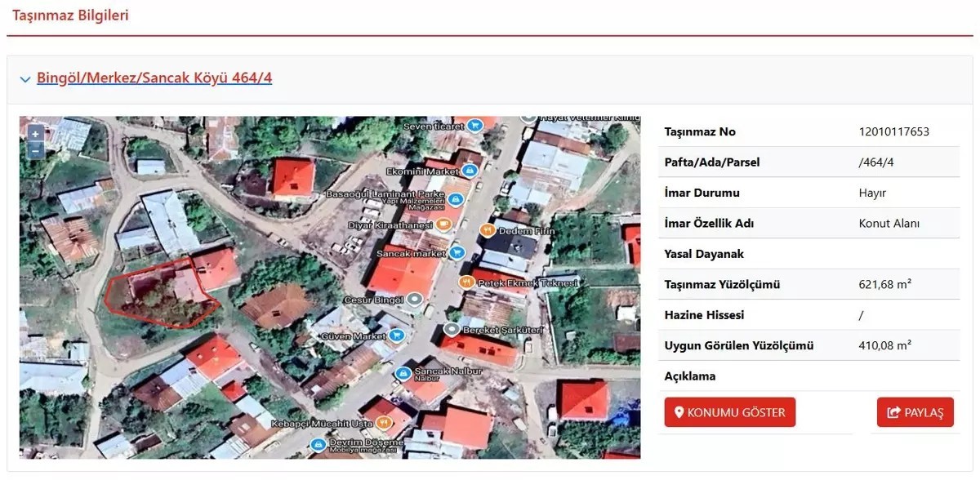Select the Cesur Bingöl location marker
Viewport: 980px width, 480px height.
(x=416, y=300)
